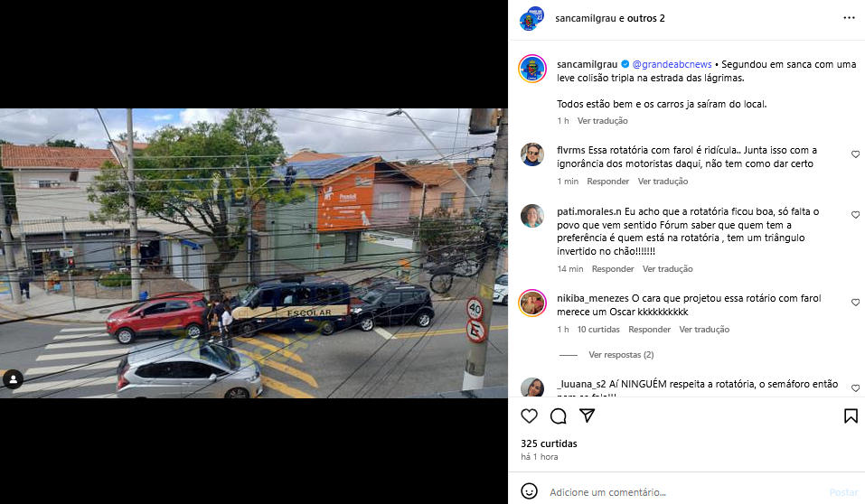Screen dimensions: 865x504
Task: Translate caption with Ver tradução
Action: 602,121
